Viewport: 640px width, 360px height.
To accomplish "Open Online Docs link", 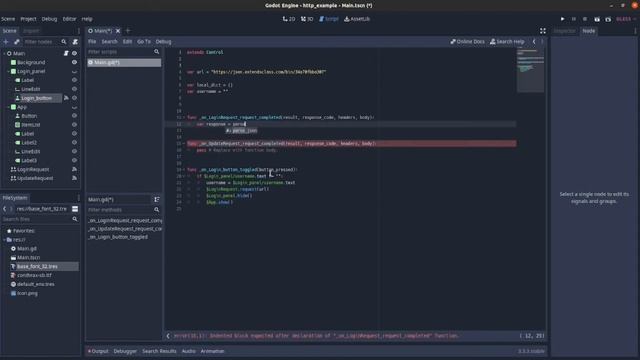I will pyautogui.click(x=467, y=42).
